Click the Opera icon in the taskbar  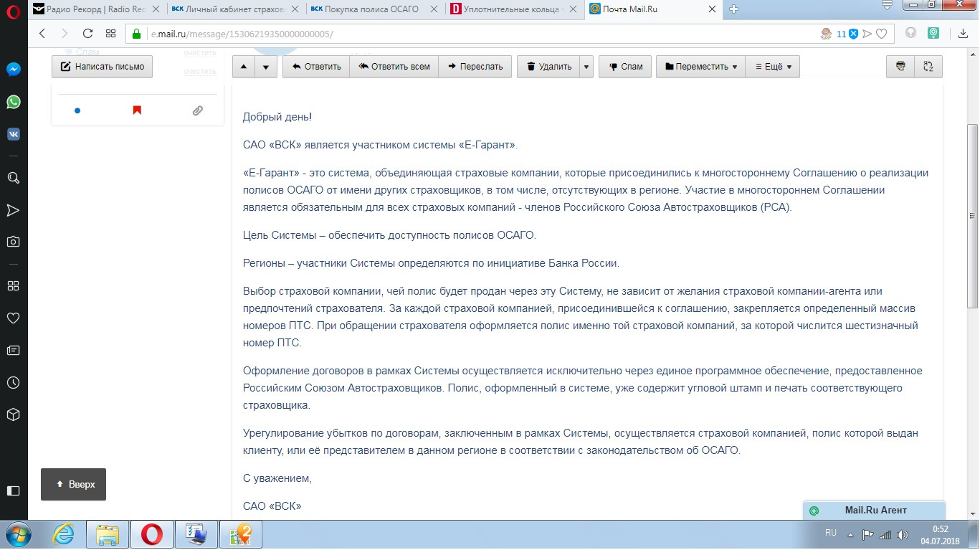pos(152,534)
